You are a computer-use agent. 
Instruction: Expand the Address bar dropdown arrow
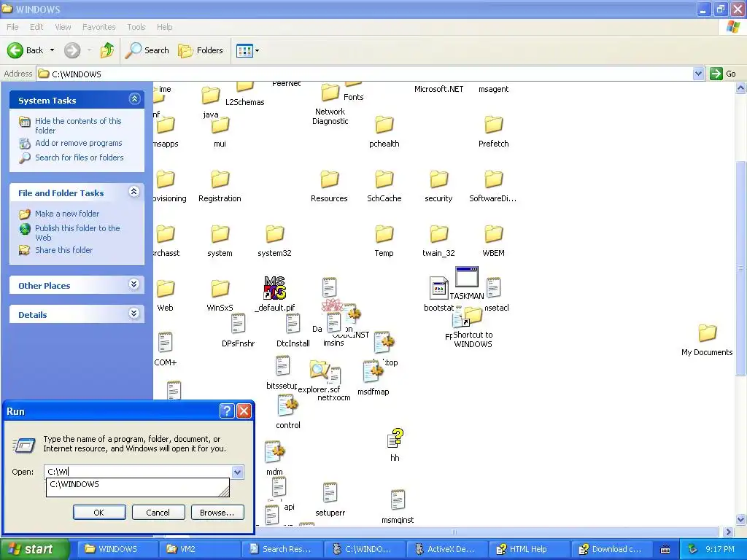pyautogui.click(x=698, y=74)
